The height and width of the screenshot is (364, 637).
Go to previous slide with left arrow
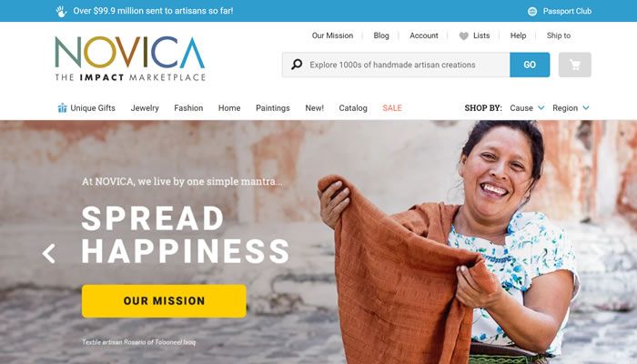click(49, 254)
